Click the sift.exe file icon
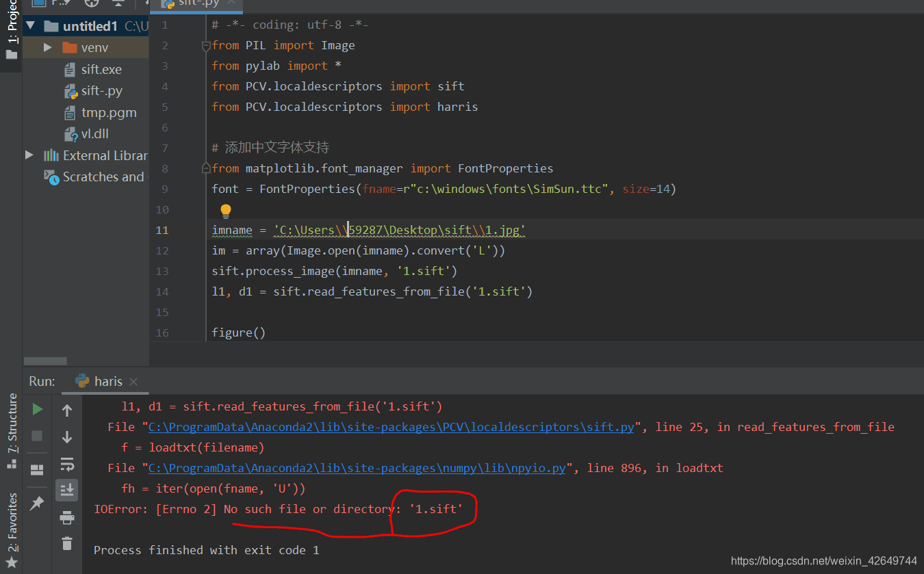The height and width of the screenshot is (574, 924). point(70,70)
